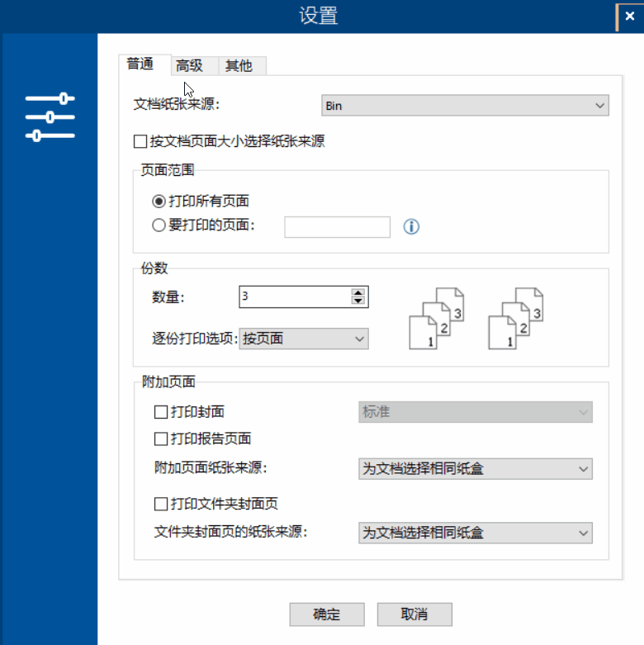This screenshot has height=645, width=644.
Task: Decrease copies with the 数量 down arrow
Action: pos(358,301)
